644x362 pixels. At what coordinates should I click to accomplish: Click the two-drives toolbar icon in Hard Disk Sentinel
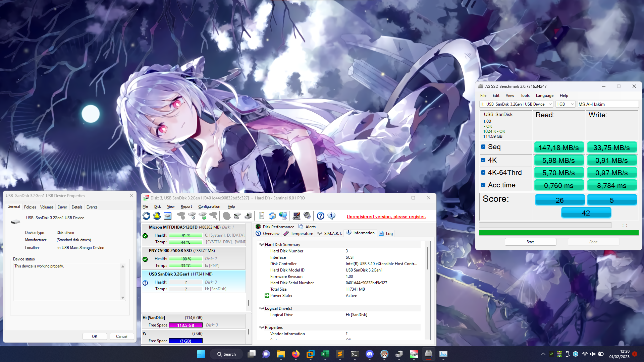tap(237, 216)
